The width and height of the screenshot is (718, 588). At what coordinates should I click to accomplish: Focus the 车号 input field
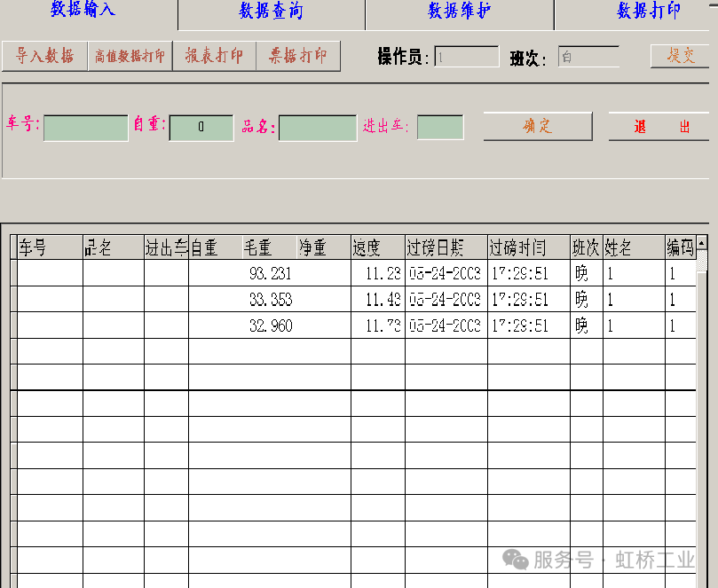[86, 128]
